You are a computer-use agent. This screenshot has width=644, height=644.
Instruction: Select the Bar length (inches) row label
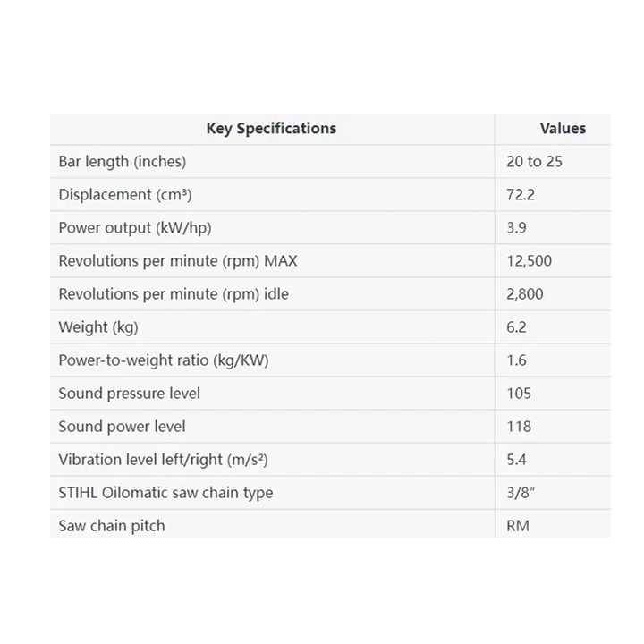coord(123,162)
